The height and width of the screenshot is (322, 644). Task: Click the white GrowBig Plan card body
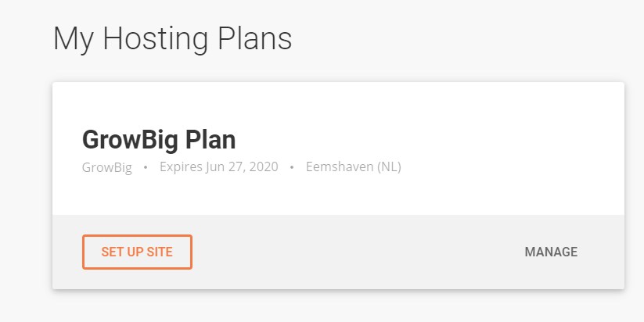[x=338, y=148]
